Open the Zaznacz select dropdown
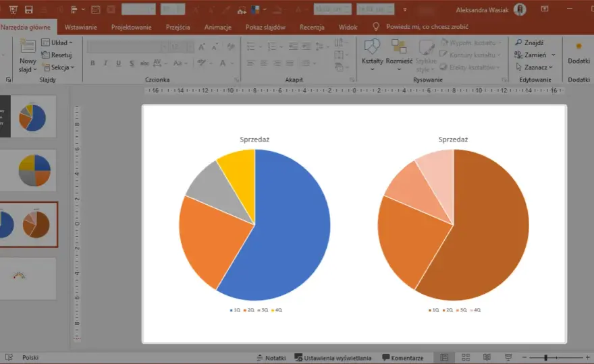Viewport: 594px width, 364px height. (534, 67)
